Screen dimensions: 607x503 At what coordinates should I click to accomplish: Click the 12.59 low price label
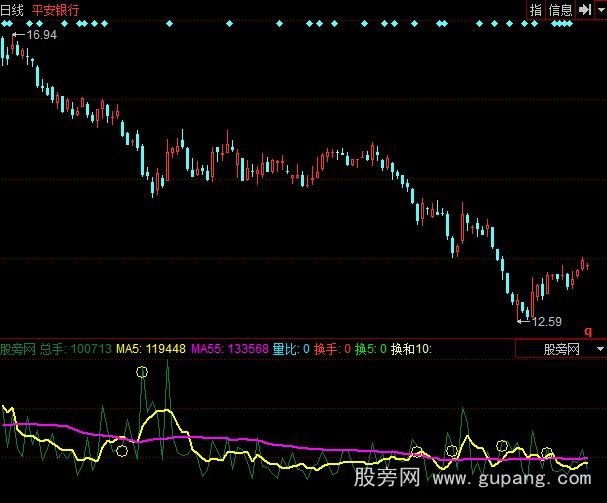[547, 321]
